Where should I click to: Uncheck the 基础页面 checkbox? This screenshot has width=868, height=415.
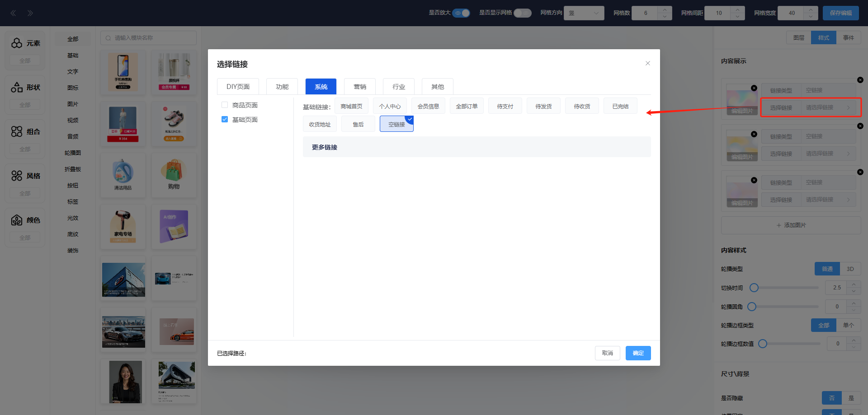tap(225, 120)
